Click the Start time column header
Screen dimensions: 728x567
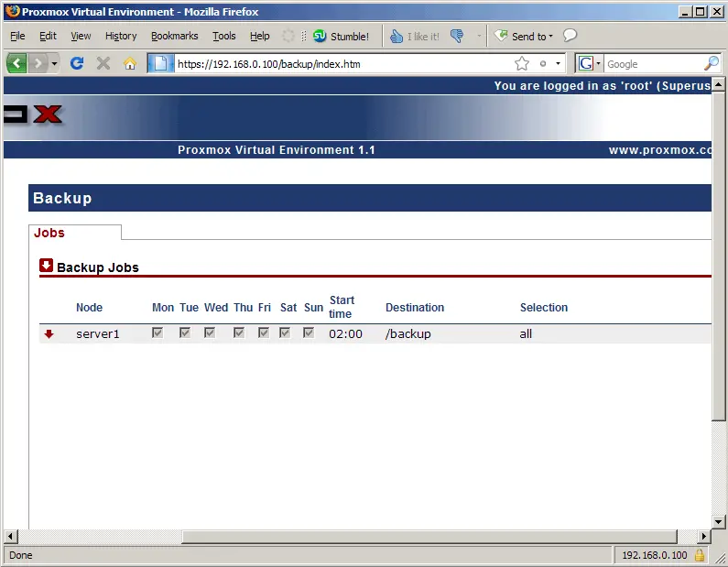coord(342,307)
